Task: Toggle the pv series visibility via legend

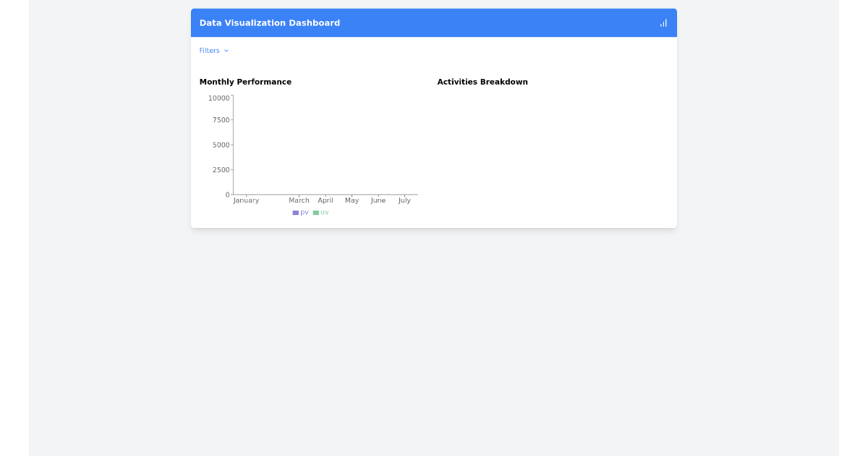Action: 300,213
